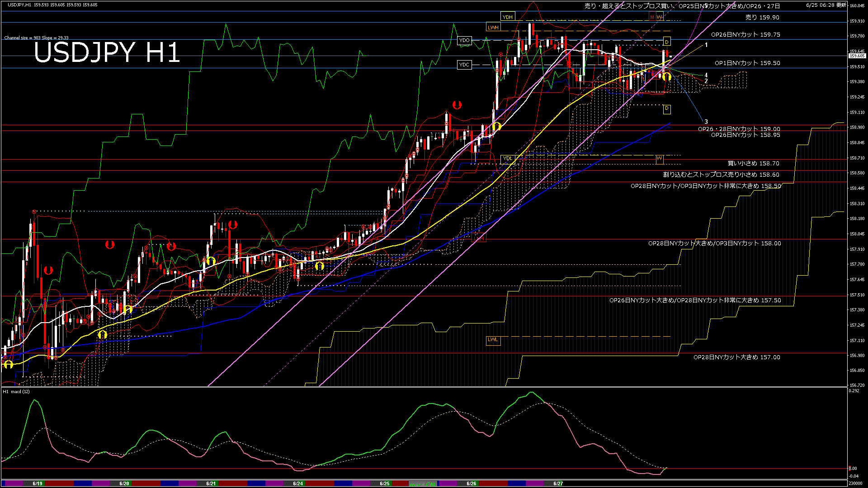Click the YDL label box

coord(508,159)
